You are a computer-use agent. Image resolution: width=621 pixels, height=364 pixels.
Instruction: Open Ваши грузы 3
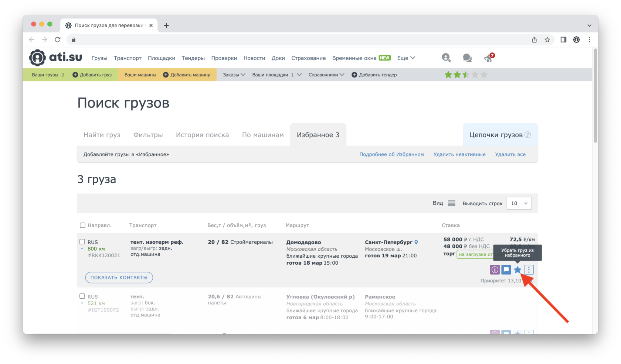point(48,75)
